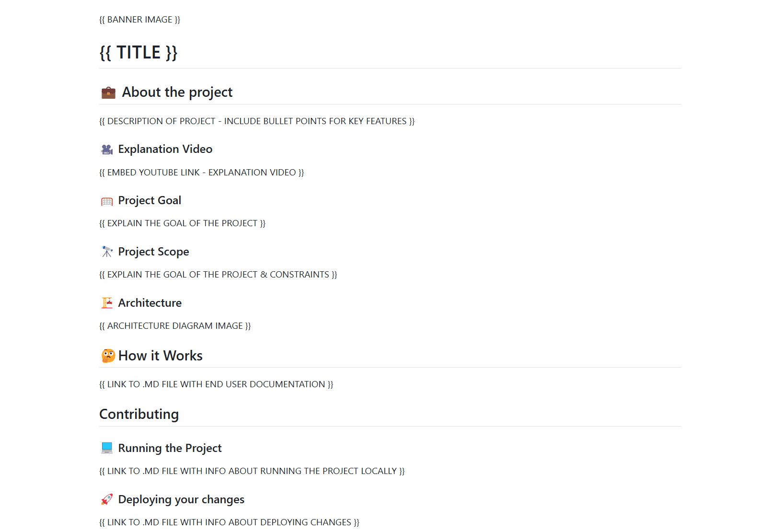This screenshot has height=532, width=760.
Task: Click the telescope emoji beside Project Scope
Action: click(107, 252)
